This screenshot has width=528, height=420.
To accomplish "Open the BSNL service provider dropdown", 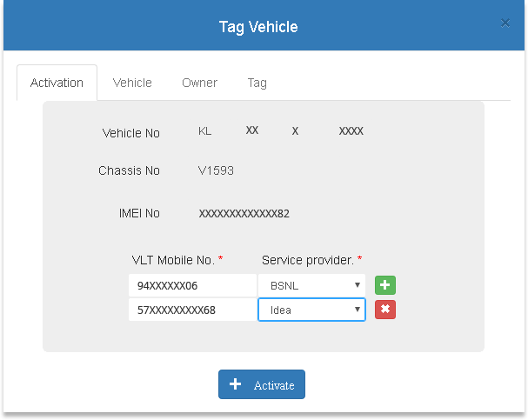I will click(311, 285).
